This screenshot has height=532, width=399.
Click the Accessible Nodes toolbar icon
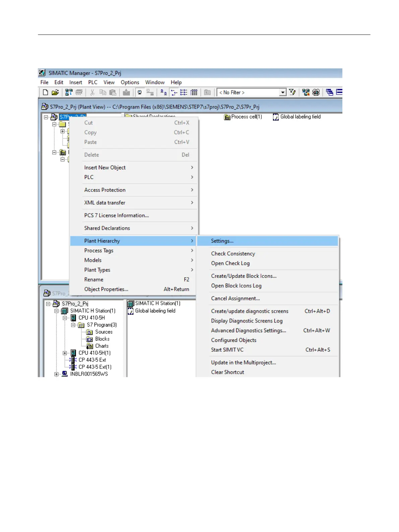click(x=69, y=92)
